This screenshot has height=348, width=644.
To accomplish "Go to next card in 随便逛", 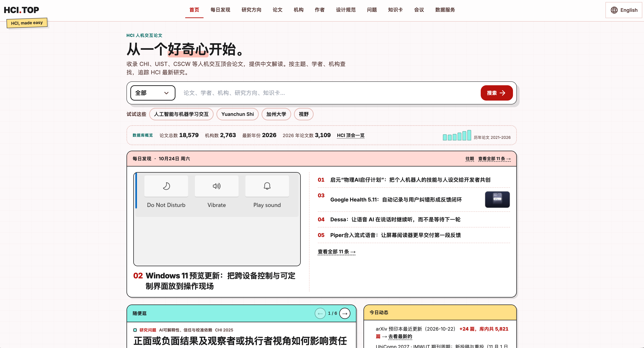I will pyautogui.click(x=345, y=313).
